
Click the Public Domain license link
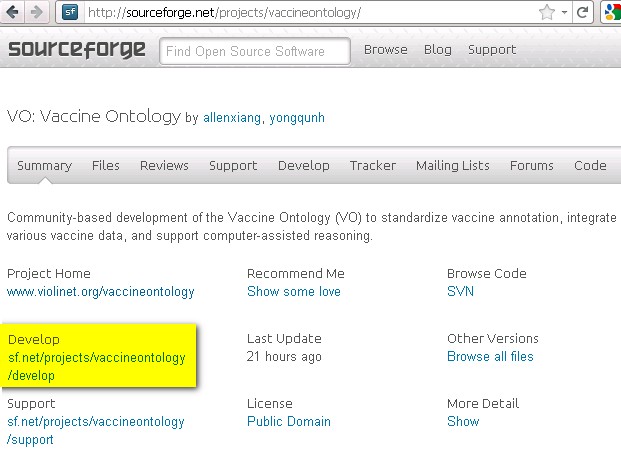point(289,422)
